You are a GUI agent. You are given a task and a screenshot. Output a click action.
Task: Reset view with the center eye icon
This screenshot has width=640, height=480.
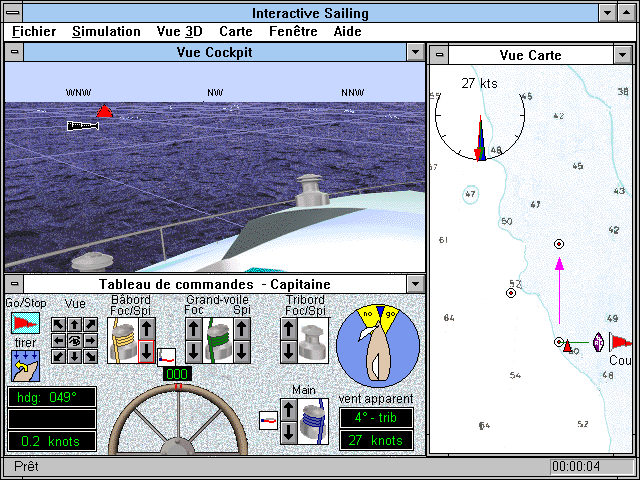pyautogui.click(x=74, y=340)
